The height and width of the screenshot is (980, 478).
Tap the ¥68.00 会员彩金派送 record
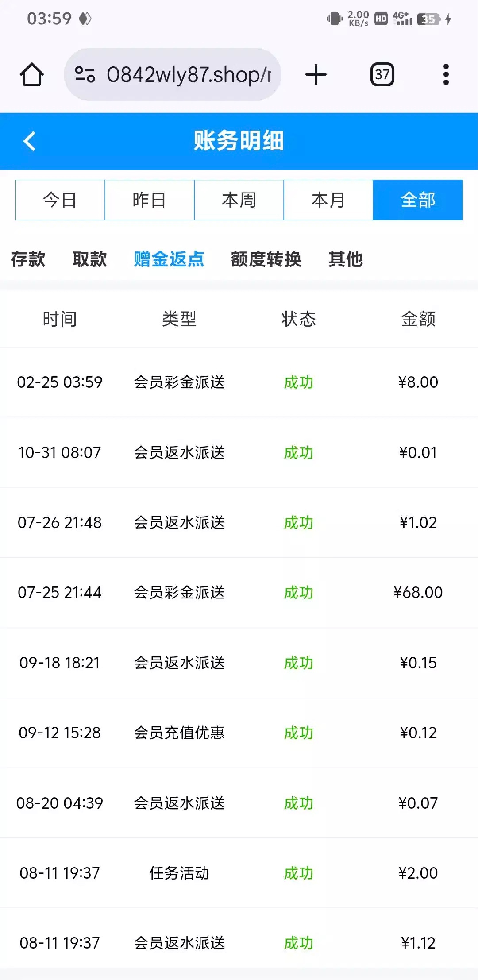[x=239, y=592]
